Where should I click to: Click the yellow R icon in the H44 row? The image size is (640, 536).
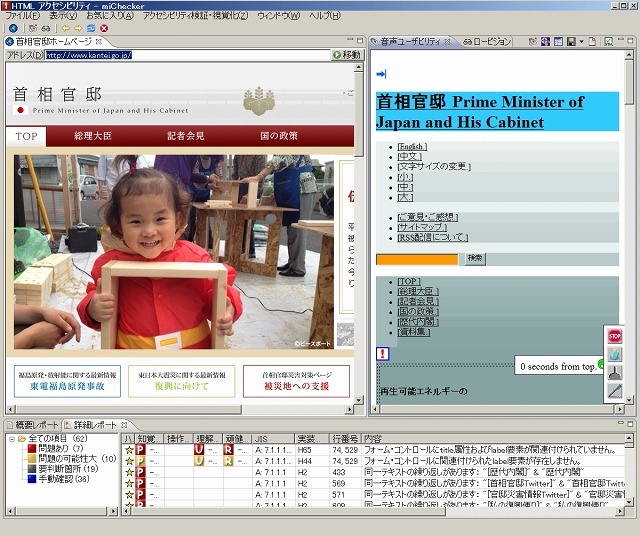point(229,461)
